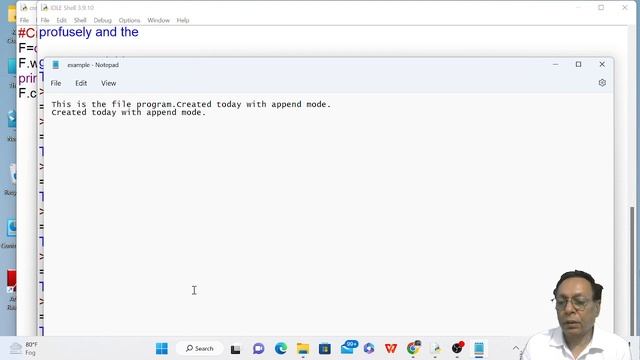
Task: Open weather widget showing 80°F Fog
Action: pos(24,349)
